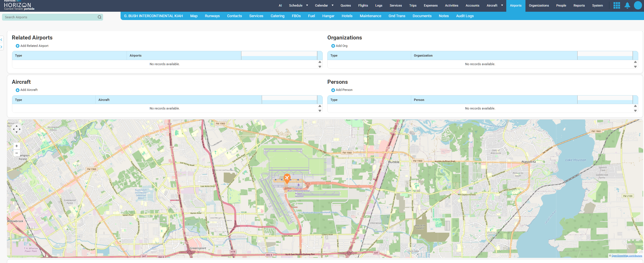This screenshot has height=263, width=644.
Task: Open OpenStreetMap contributors link
Action: (627, 256)
